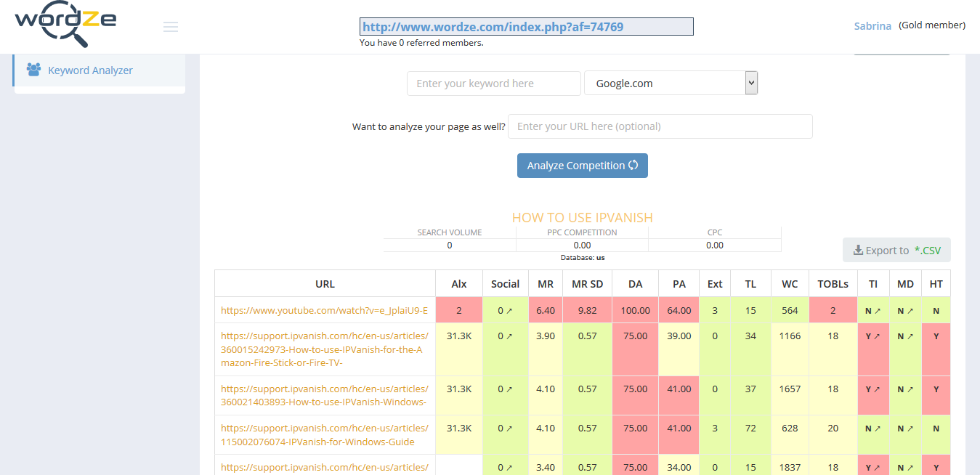Open TI arrow in Amazon-Fire-Stick article row

[x=878, y=336]
